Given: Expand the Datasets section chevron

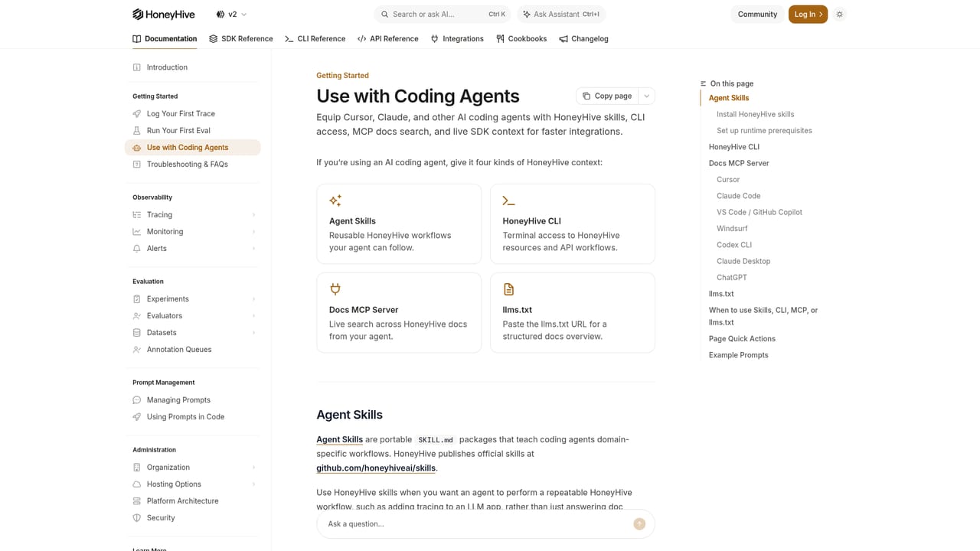Looking at the screenshot, I should (x=253, y=333).
